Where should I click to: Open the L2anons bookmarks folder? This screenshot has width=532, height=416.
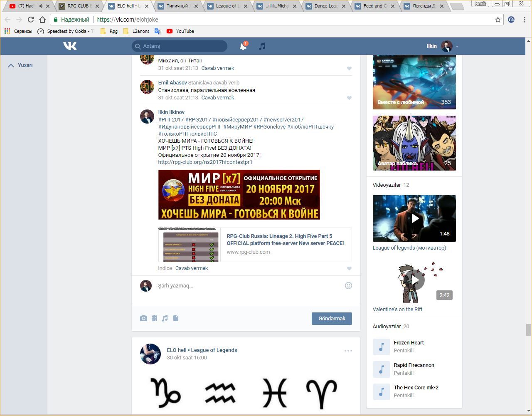point(137,31)
